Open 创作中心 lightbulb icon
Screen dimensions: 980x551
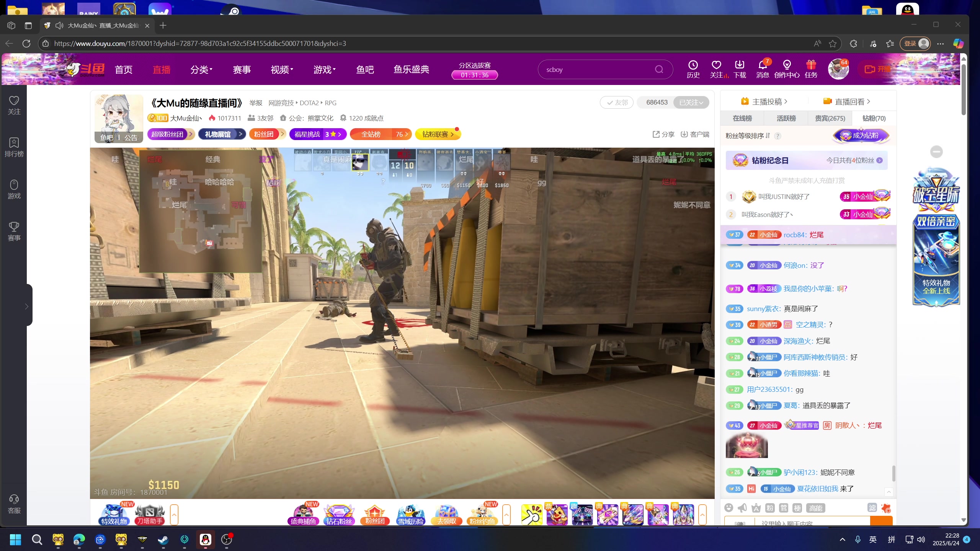click(x=787, y=69)
